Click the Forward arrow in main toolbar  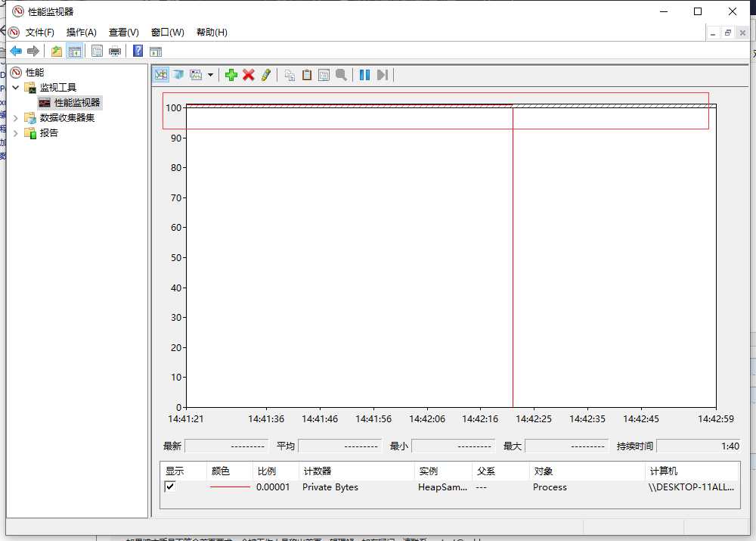pos(33,51)
